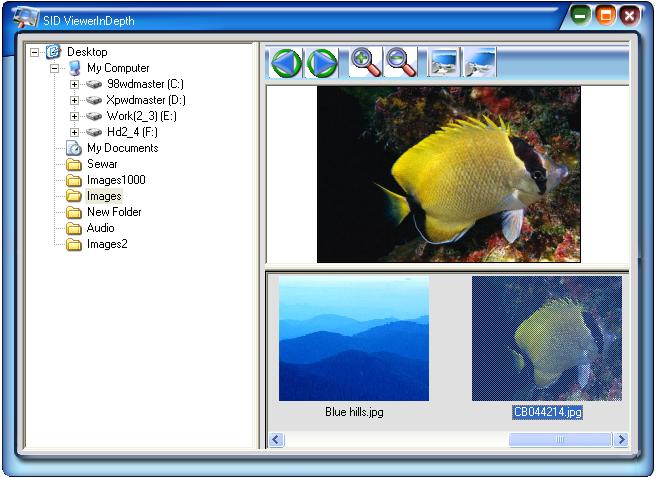Click the first desktop picture toolbar icon

443,62
